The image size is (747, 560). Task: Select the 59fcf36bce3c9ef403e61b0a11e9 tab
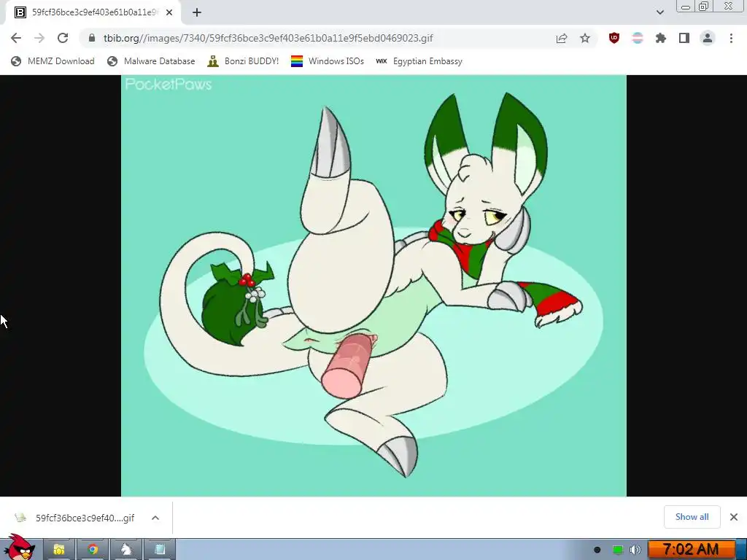[93, 12]
